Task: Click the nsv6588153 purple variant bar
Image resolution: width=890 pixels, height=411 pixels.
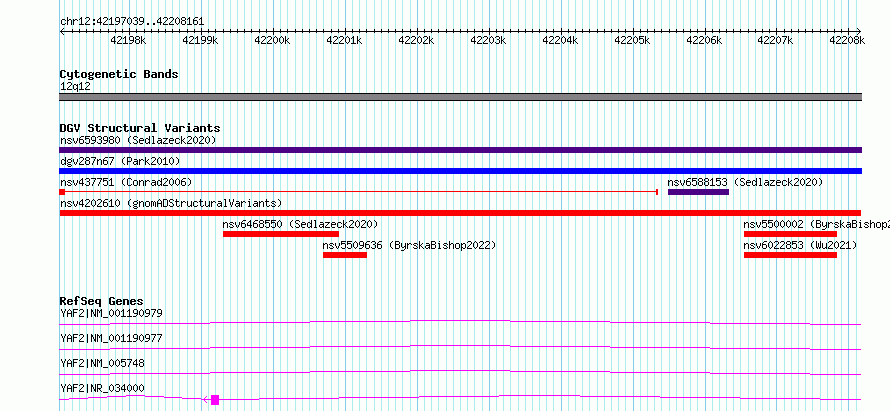Action: (698, 192)
